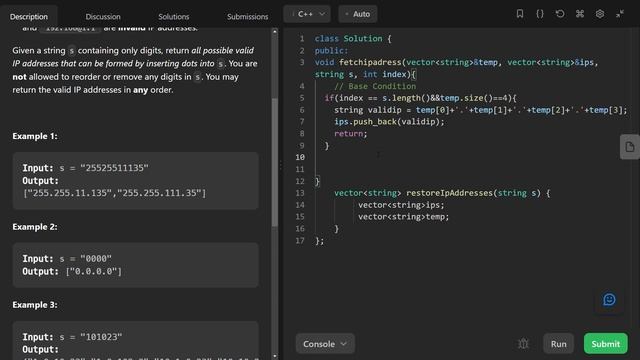Click the description panel scrollbar thumb
Viewport: 640px width, 360px height.
(275, 162)
